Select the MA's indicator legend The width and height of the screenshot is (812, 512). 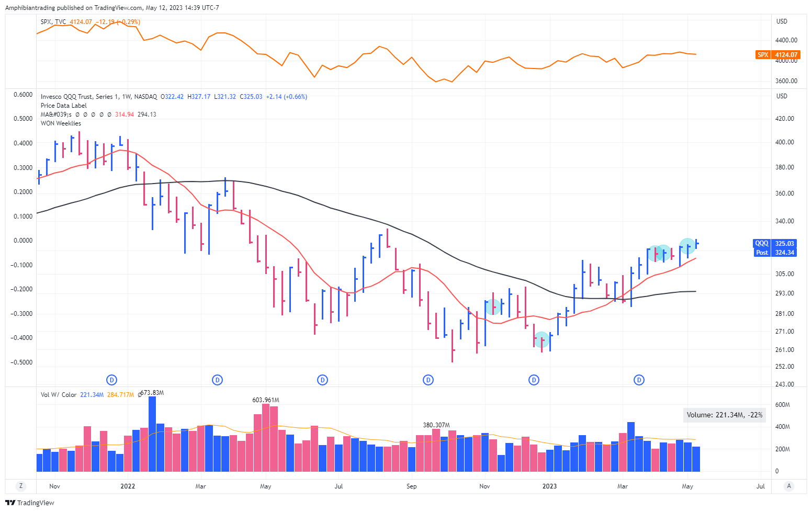pyautogui.click(x=56, y=115)
